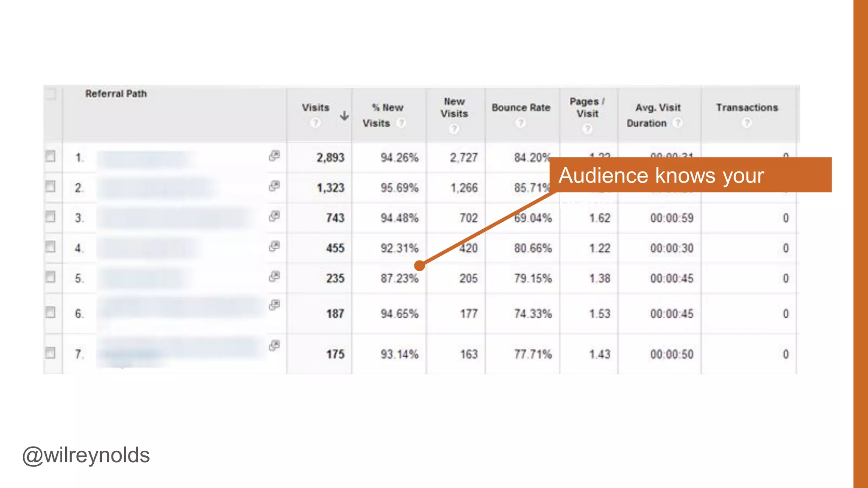Sort by Avg. Visit Duration header
The image size is (868, 488).
pyautogui.click(x=654, y=115)
